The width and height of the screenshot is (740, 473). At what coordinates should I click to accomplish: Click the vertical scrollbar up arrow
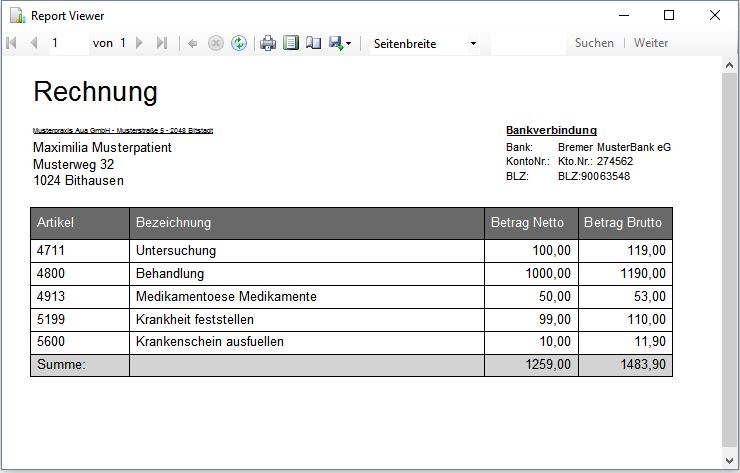(730, 63)
